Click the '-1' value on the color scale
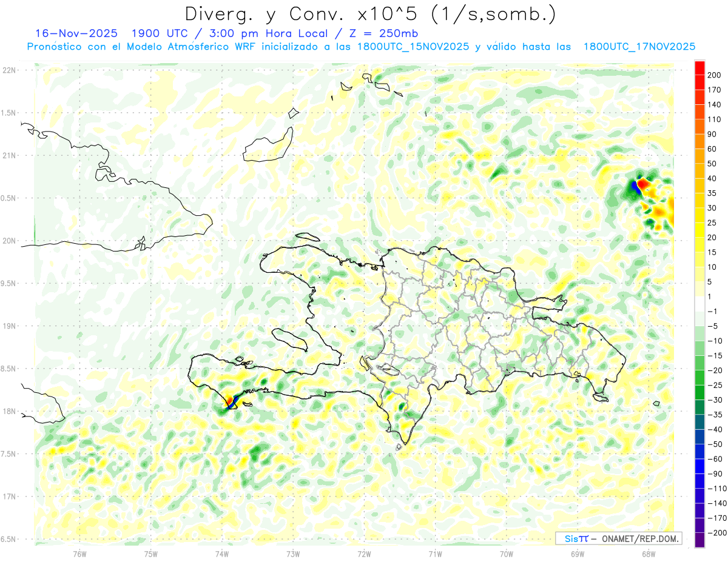This screenshot has height=562, width=728. coord(713,312)
